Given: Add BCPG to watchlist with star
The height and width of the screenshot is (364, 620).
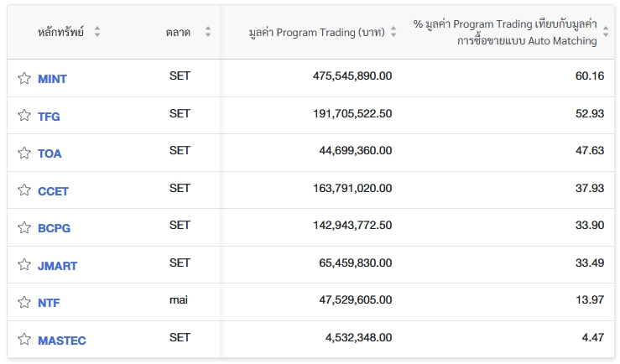Looking at the screenshot, I should pyautogui.click(x=24, y=227).
